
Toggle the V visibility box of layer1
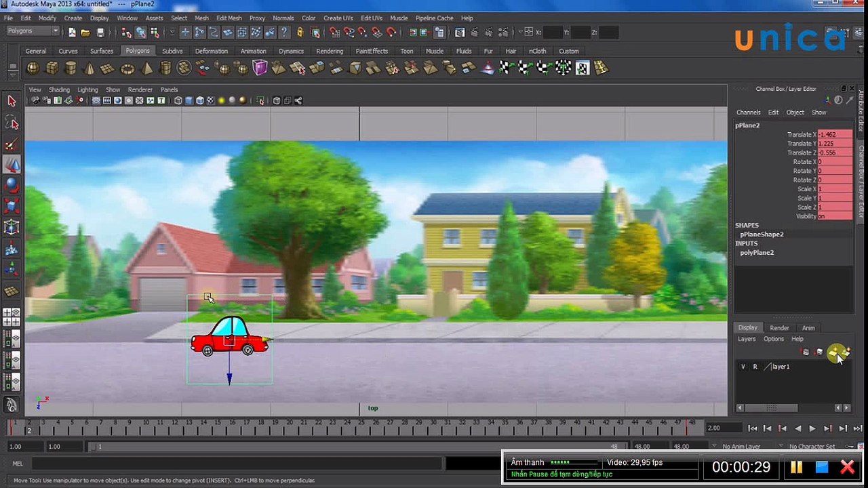(x=743, y=367)
